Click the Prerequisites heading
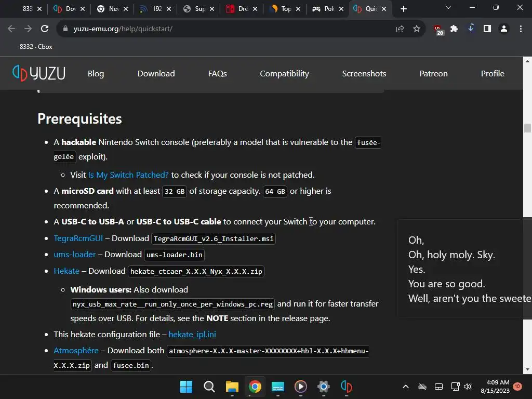This screenshot has height=399, width=532. [79, 119]
